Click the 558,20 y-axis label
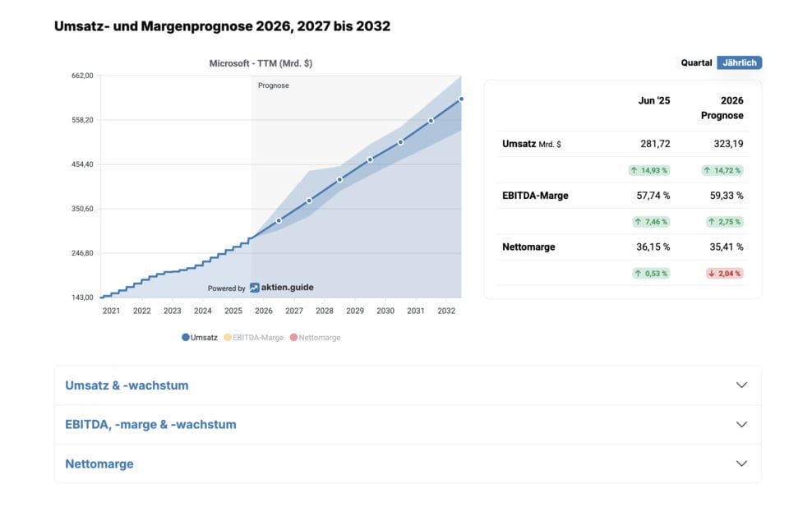Viewport: 812px width, 526px height. pos(82,120)
